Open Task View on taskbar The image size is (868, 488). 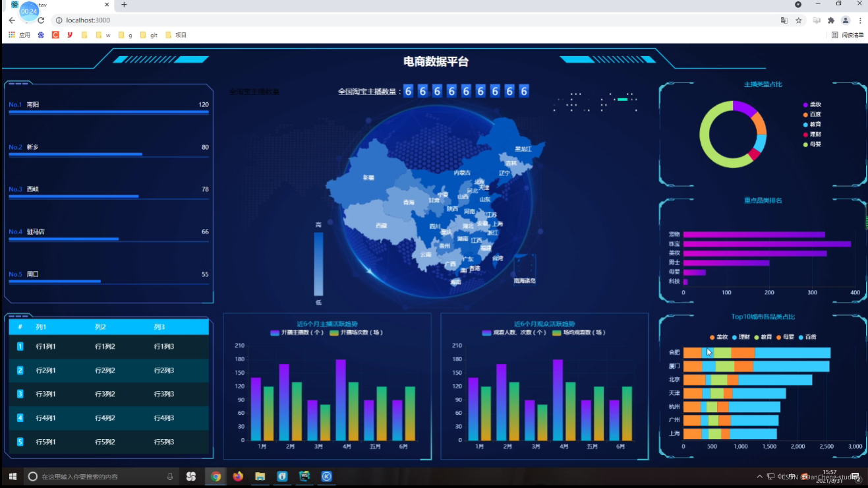tap(191, 476)
